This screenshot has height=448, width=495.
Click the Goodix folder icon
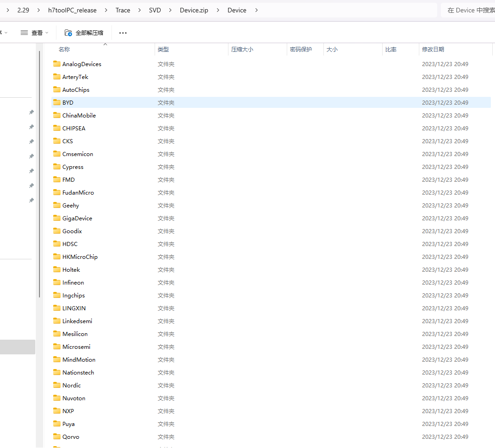click(x=57, y=231)
